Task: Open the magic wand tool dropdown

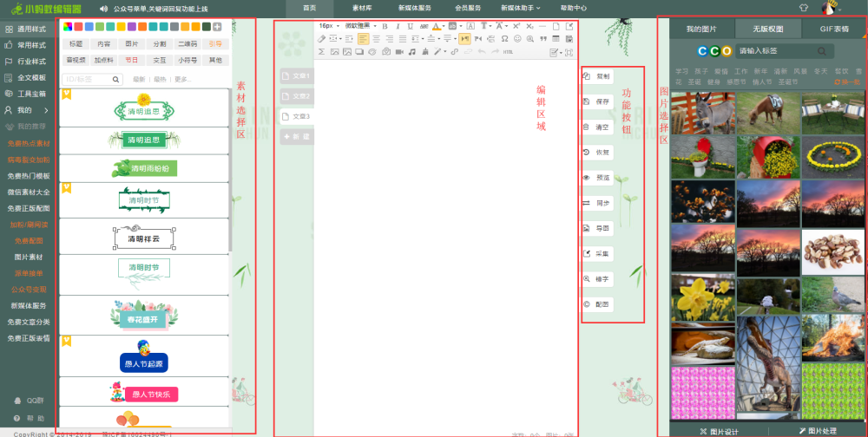Action: coord(445,52)
